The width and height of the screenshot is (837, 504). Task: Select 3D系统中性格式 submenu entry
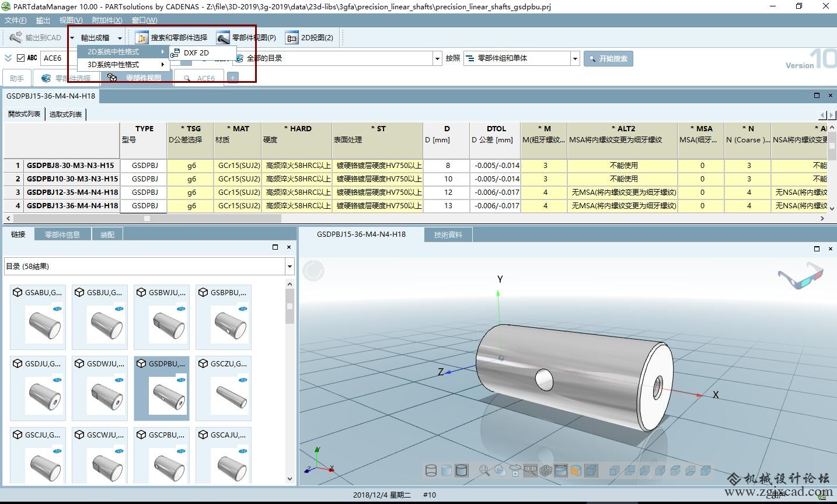tap(123, 65)
